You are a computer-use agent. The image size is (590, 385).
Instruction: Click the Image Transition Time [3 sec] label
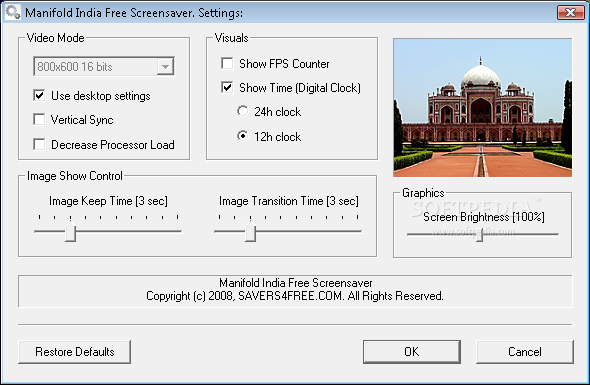[x=289, y=201]
